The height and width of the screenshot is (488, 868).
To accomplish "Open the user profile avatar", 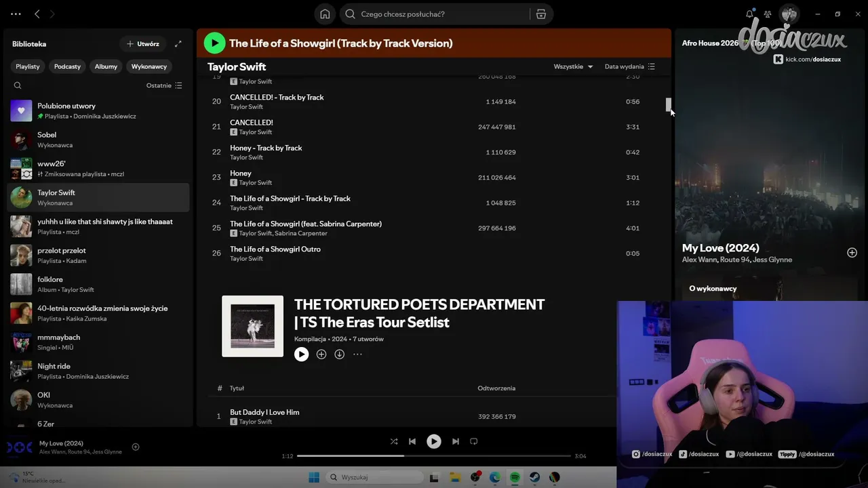I will [x=789, y=14].
